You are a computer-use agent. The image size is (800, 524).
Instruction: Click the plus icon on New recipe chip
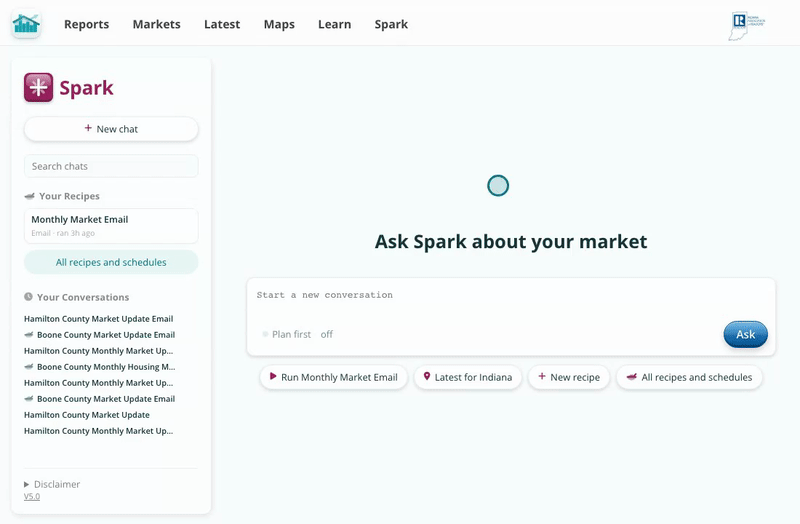(542, 376)
